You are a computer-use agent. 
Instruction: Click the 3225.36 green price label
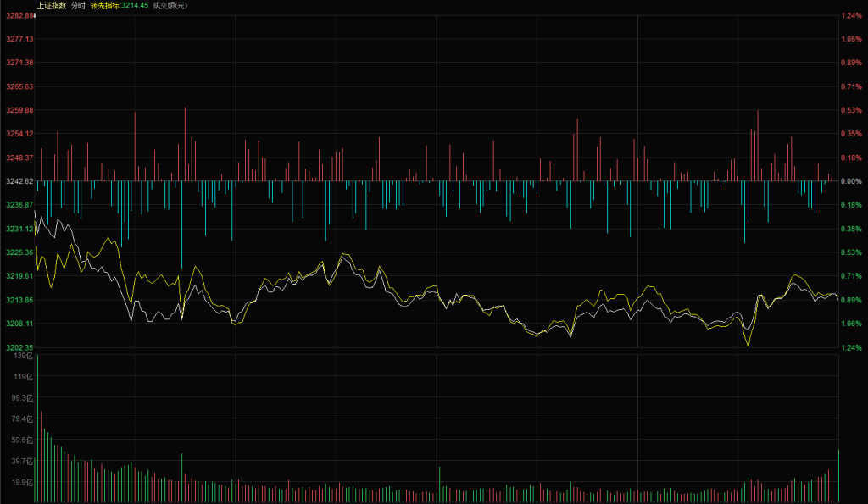(18, 252)
